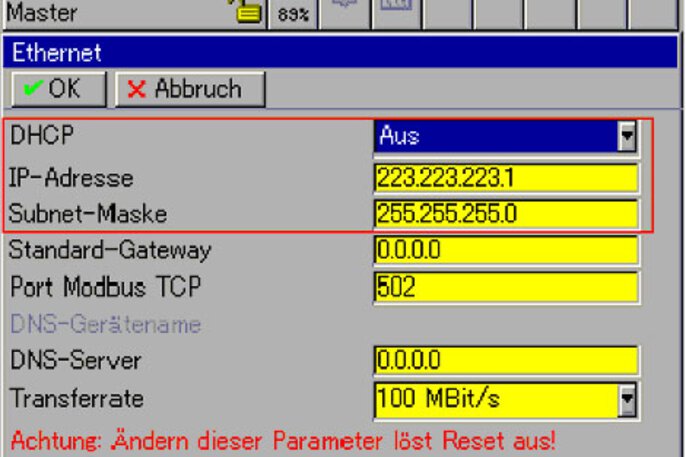Click the IP-Adresse label
This screenshot has width=686, height=457.
pos(71,178)
